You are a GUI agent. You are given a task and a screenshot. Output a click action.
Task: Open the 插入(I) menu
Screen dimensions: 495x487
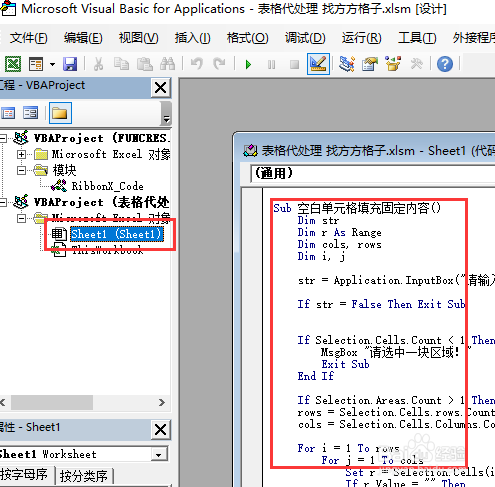(x=192, y=38)
